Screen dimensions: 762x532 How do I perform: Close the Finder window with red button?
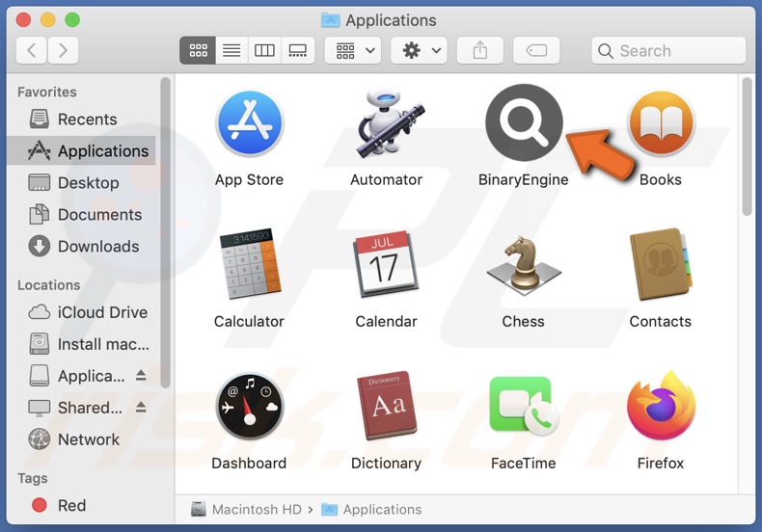point(23,20)
